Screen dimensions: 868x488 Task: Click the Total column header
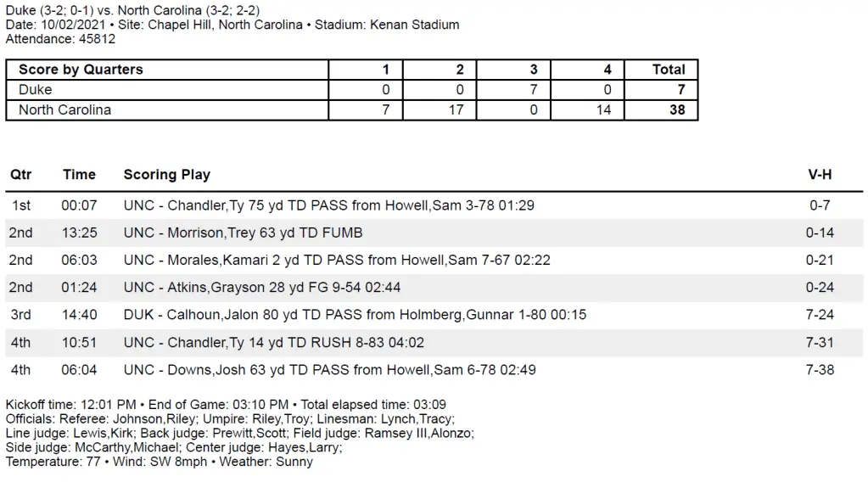669,70
